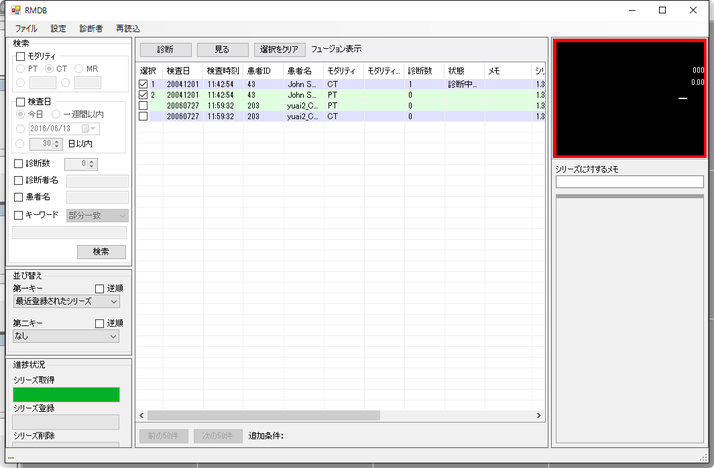The width and height of the screenshot is (714, 468).
Task: Open the 最近登録されたシリーズ sort dropdown
Action: [66, 301]
